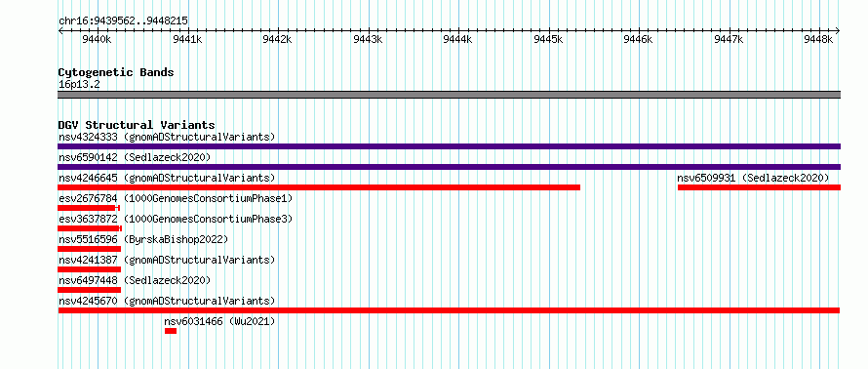Click the nsv6497448 Sedlazeck2020 label
This screenshot has height=369, width=868.
click(x=135, y=280)
